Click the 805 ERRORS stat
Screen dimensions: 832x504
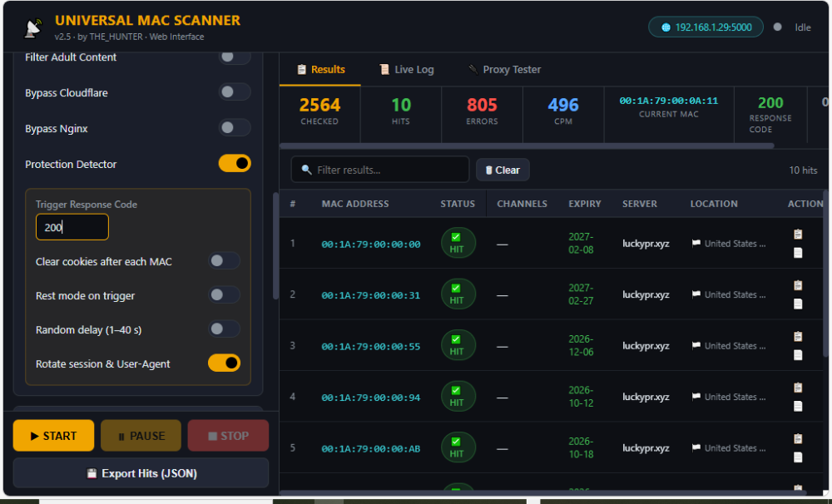(x=482, y=111)
